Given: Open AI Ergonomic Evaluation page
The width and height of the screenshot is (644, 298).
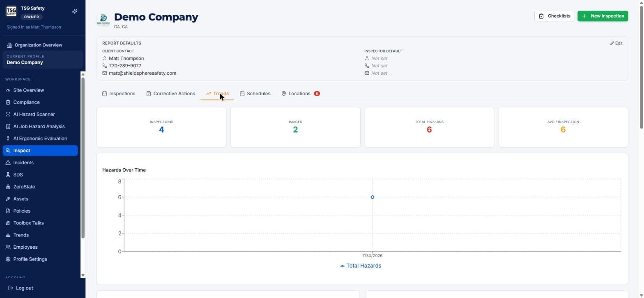Looking at the screenshot, I should coord(40,138).
